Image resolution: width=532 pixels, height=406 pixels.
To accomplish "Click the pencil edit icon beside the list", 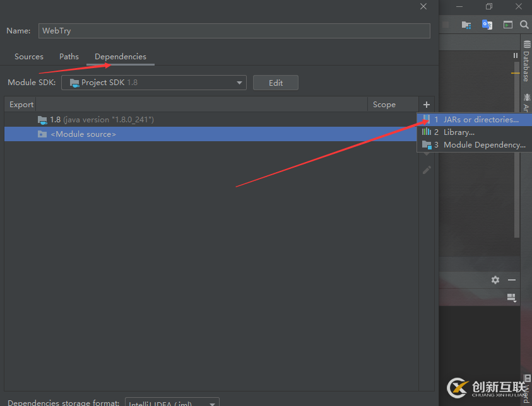I will (427, 170).
